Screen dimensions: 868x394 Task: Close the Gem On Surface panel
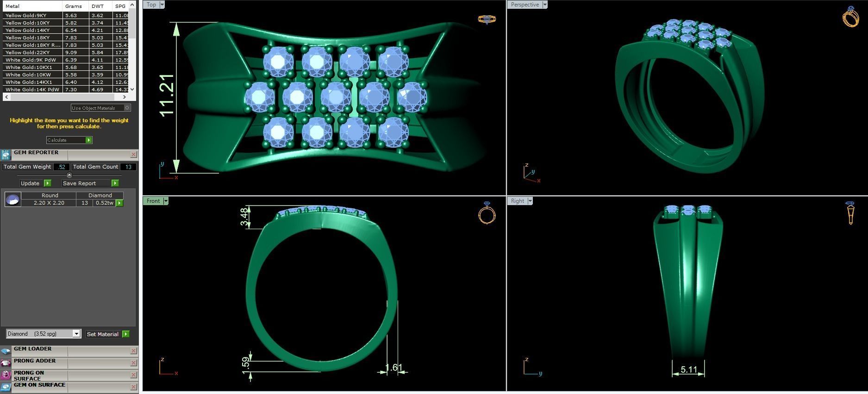click(133, 387)
